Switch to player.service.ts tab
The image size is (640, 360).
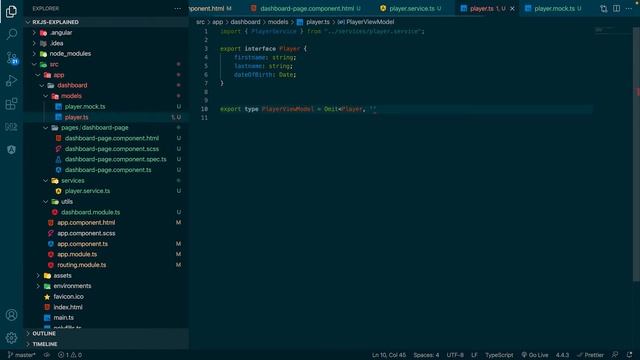click(x=411, y=9)
